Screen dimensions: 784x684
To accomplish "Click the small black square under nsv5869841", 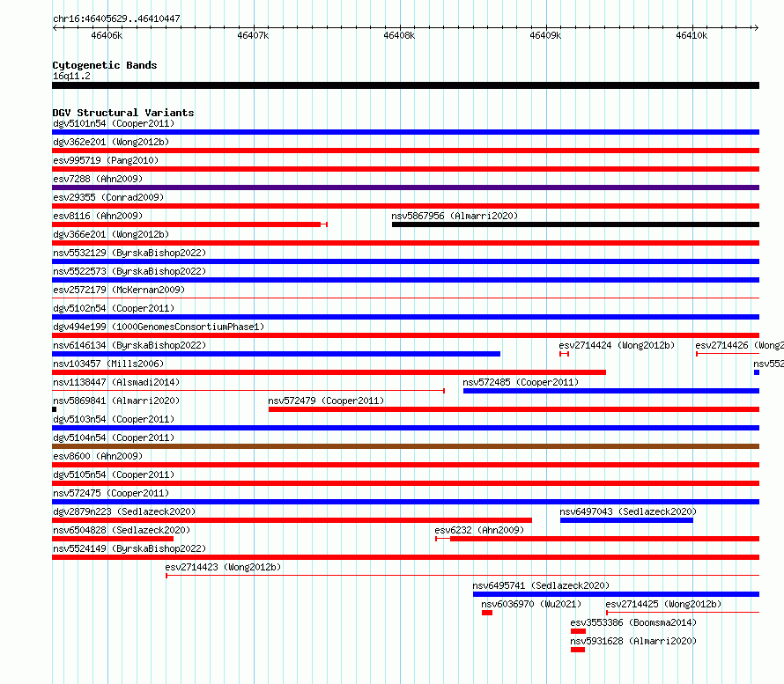I will [x=54, y=409].
